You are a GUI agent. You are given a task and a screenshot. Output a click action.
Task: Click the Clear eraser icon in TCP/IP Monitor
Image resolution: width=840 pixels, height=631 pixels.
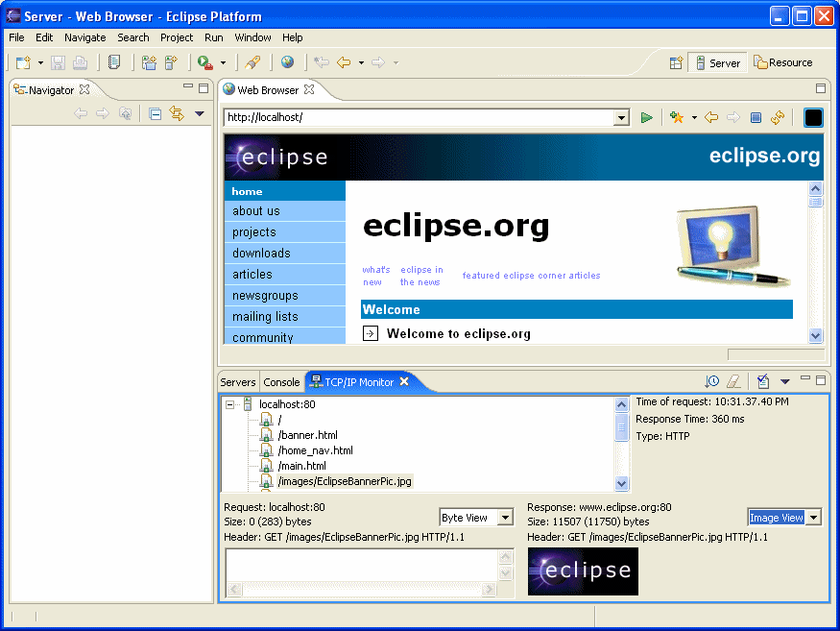(734, 381)
